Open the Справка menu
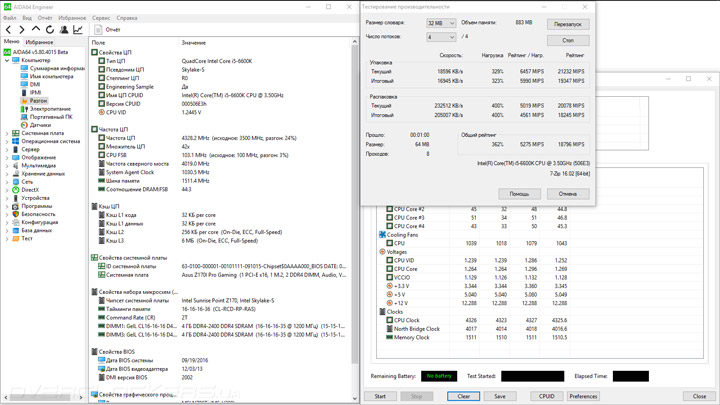Image resolution: width=720 pixels, height=405 pixels. [127, 18]
